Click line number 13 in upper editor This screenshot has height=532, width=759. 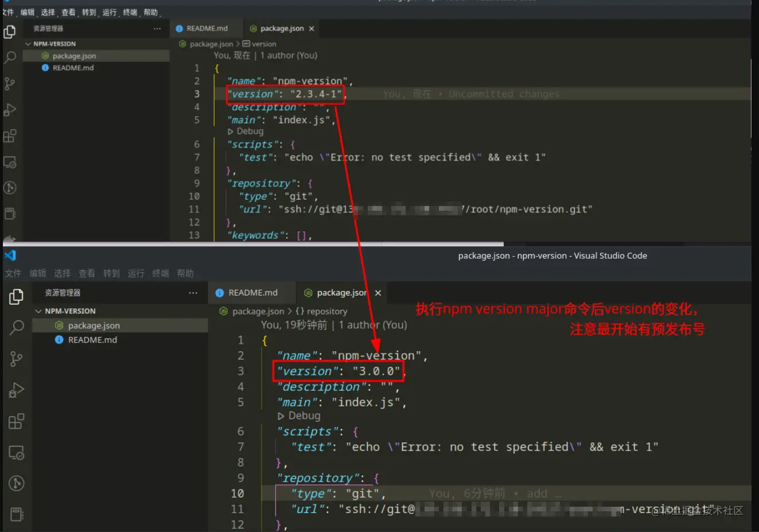pos(194,235)
